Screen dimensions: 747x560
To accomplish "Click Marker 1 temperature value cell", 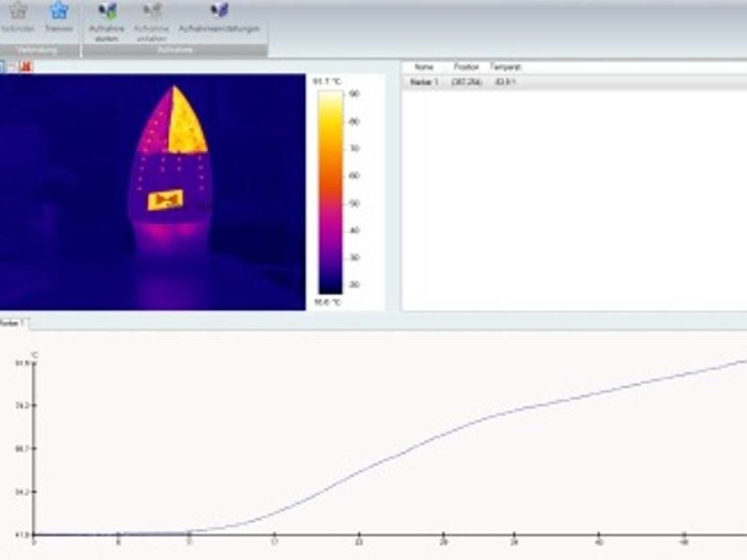I will pos(505,83).
